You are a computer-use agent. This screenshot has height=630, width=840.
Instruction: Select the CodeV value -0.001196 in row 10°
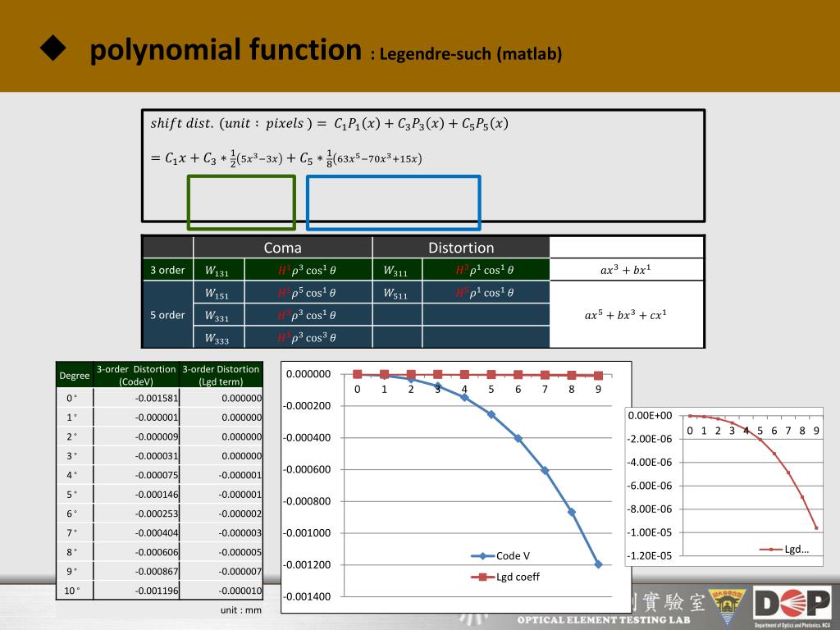(157, 591)
